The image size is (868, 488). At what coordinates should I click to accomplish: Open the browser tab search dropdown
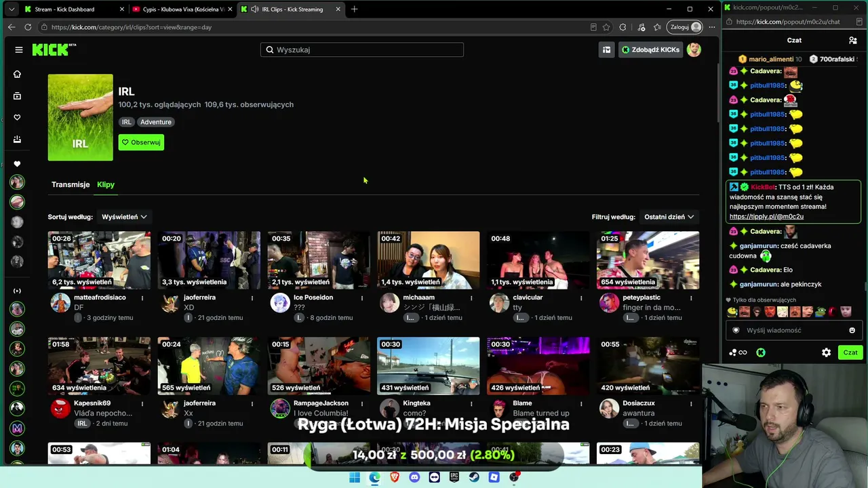click(x=12, y=9)
